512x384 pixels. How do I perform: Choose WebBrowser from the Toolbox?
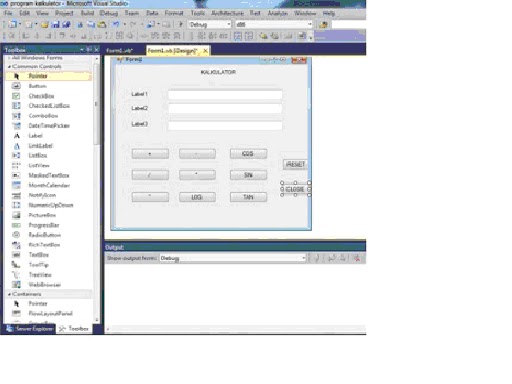pos(45,285)
